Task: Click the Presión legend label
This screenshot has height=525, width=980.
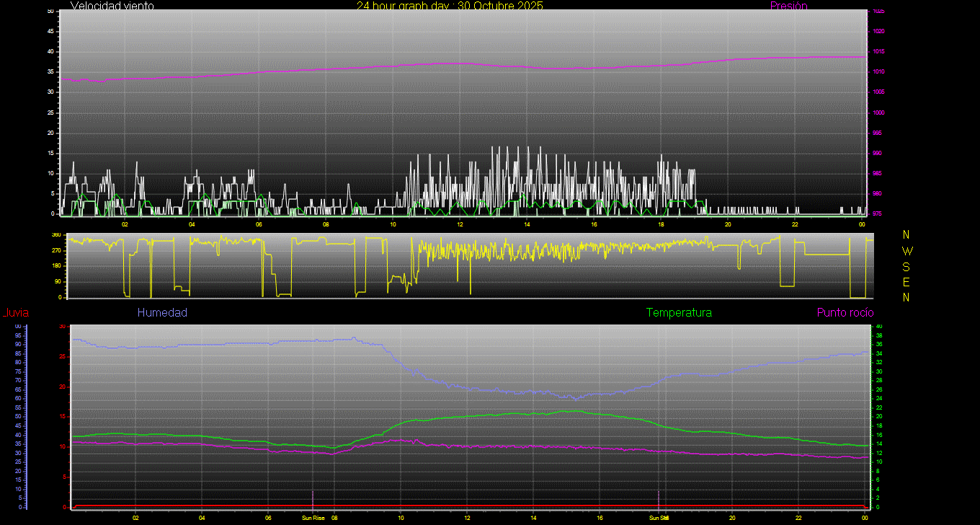Action: pos(788,6)
